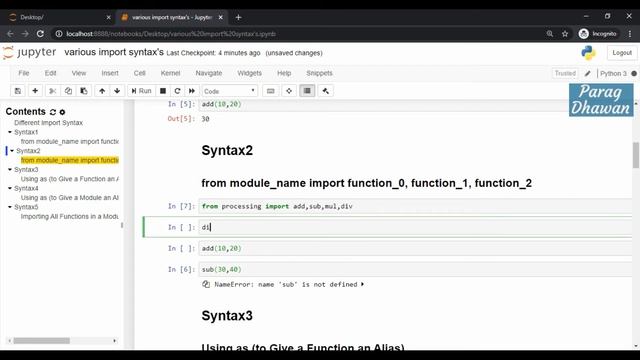640x360 pixels.
Task: Switch to the Desktop/ browser tab
Action: coord(59,17)
